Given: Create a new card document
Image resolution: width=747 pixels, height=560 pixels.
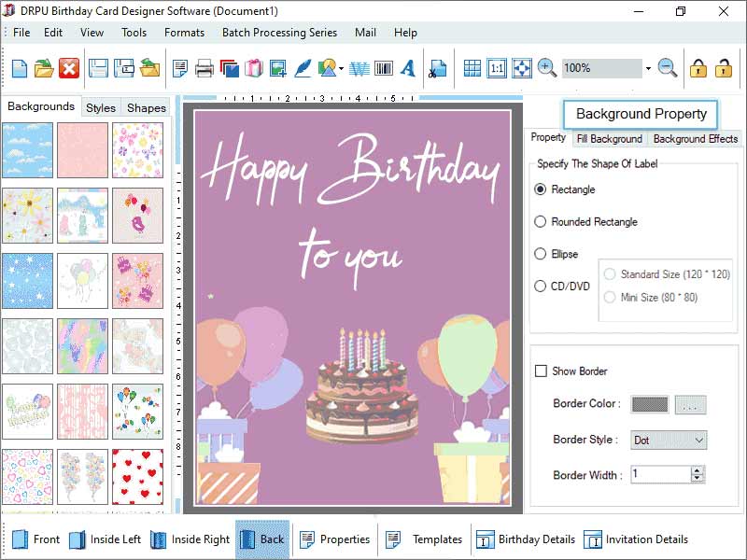Looking at the screenshot, I should pyautogui.click(x=18, y=68).
